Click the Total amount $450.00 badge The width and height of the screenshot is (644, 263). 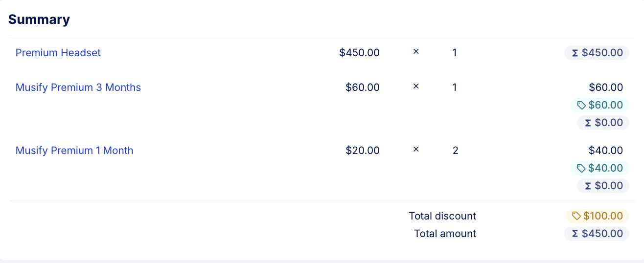(597, 234)
